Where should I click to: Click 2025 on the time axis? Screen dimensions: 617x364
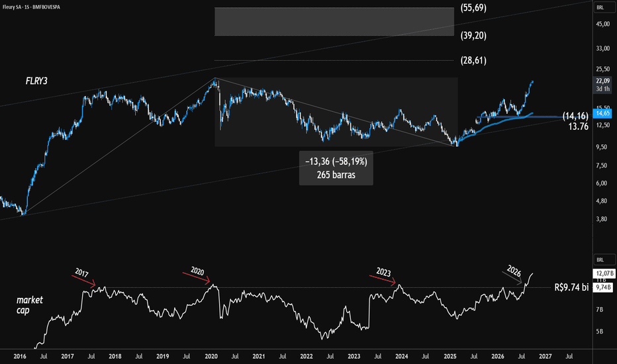pyautogui.click(x=450, y=357)
